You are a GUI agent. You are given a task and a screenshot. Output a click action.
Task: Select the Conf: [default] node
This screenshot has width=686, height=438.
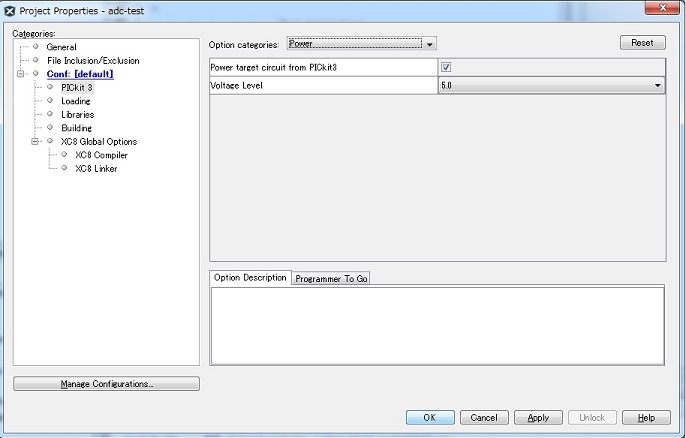click(x=80, y=74)
